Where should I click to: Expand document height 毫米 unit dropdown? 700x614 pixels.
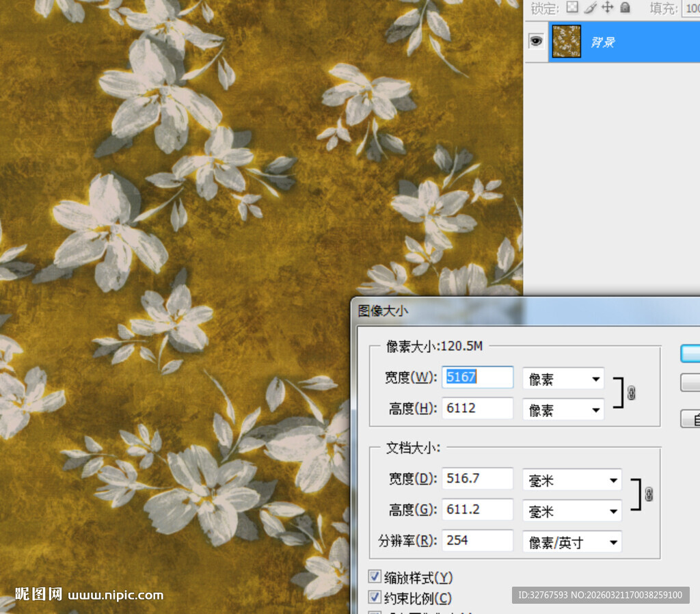click(x=572, y=511)
